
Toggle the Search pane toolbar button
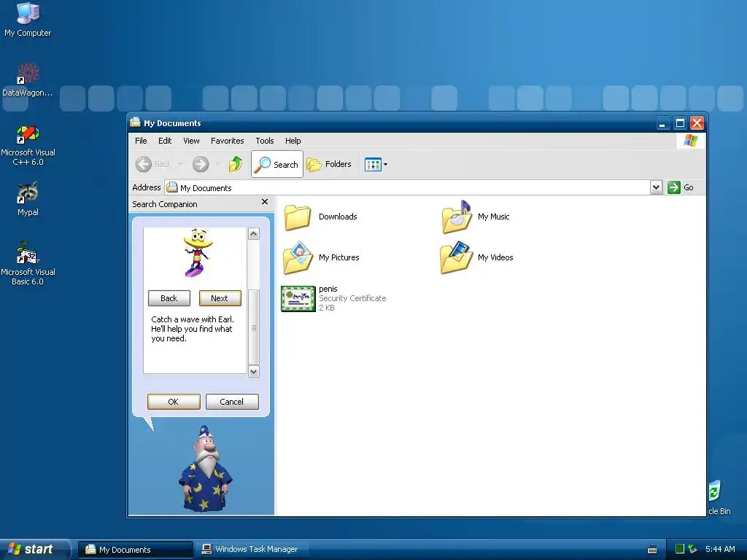click(x=276, y=164)
